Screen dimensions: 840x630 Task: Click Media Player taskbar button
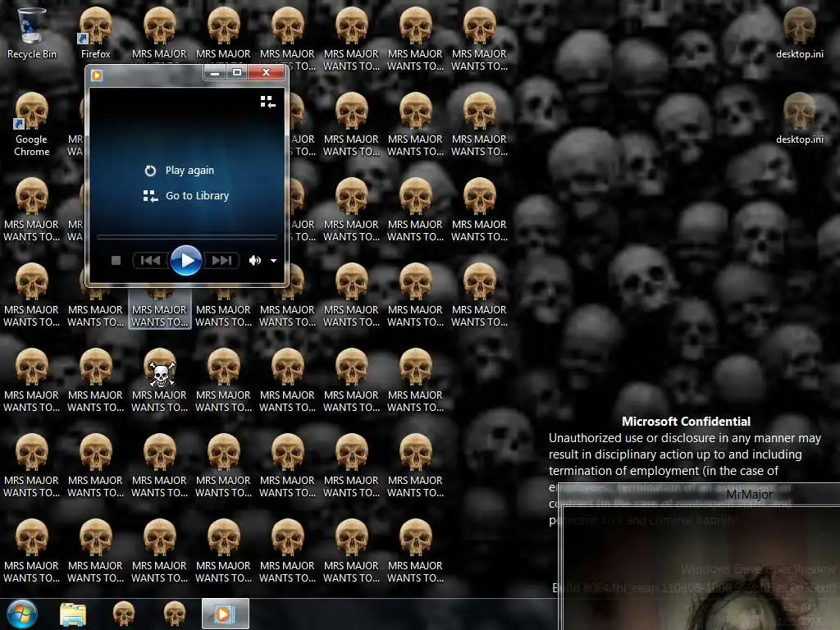click(225, 614)
